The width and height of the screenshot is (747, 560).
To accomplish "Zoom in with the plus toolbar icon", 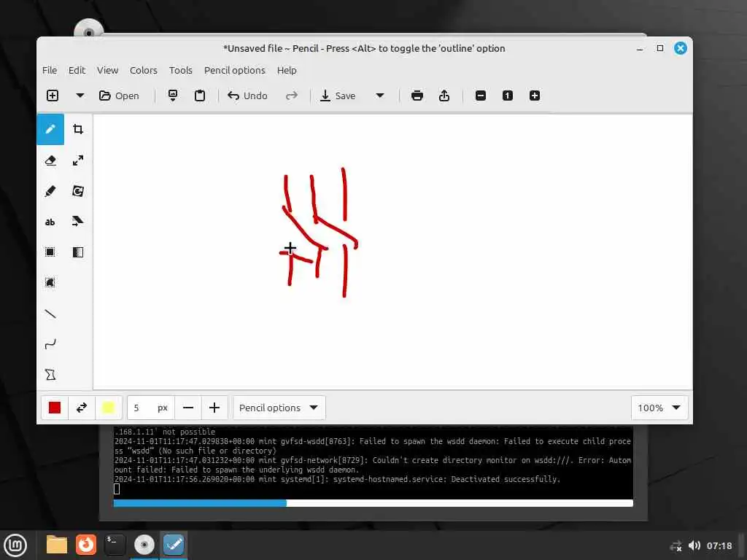I will coord(535,96).
